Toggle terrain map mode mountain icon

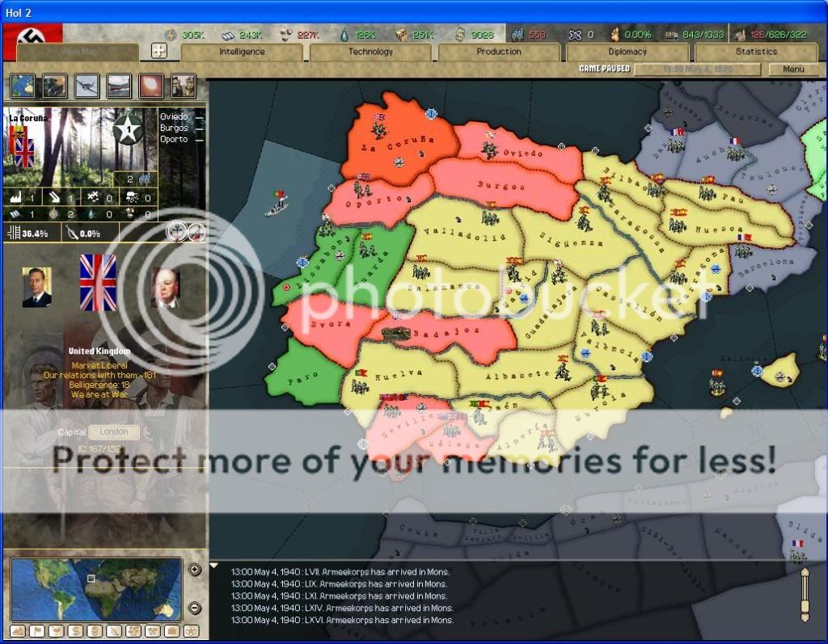(x=18, y=631)
